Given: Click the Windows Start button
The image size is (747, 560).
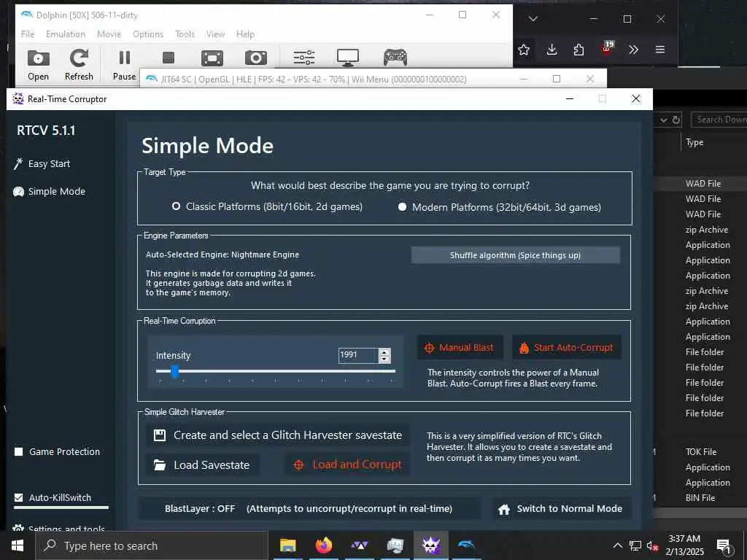Looking at the screenshot, I should [x=18, y=545].
